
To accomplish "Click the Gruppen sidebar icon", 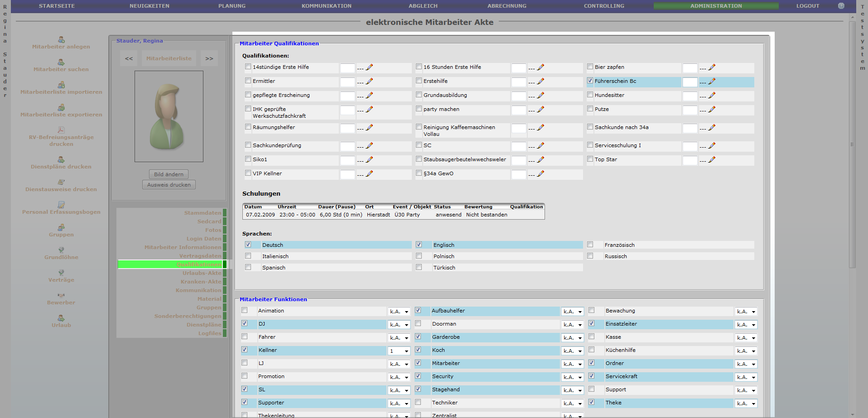I will 61,227.
